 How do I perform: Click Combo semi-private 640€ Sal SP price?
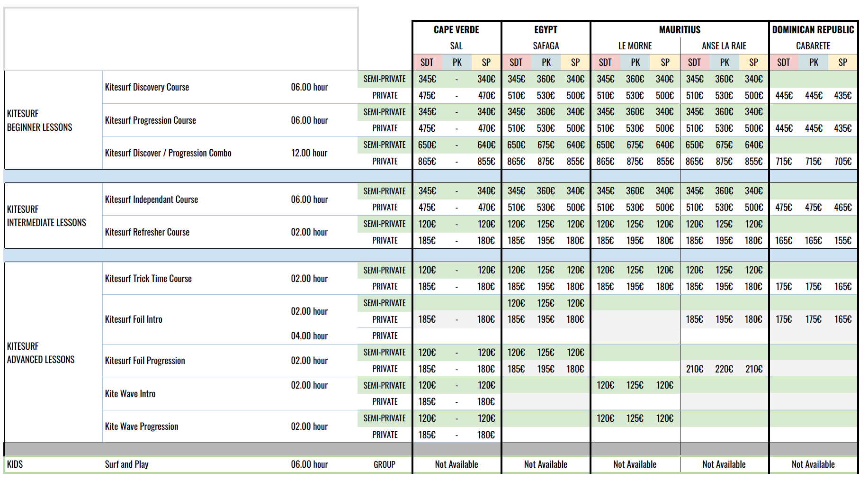pos(486,145)
